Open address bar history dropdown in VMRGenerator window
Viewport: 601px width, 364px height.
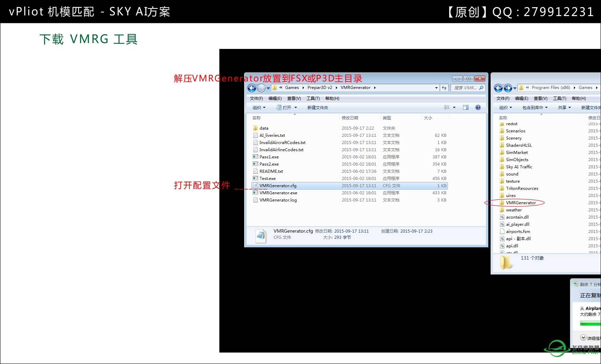pos(436,88)
